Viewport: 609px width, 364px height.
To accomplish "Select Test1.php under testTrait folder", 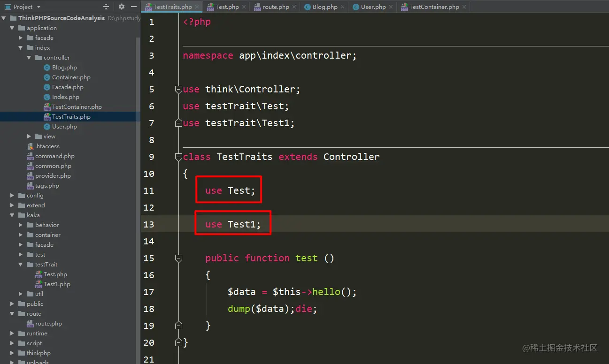I will 57,284.
